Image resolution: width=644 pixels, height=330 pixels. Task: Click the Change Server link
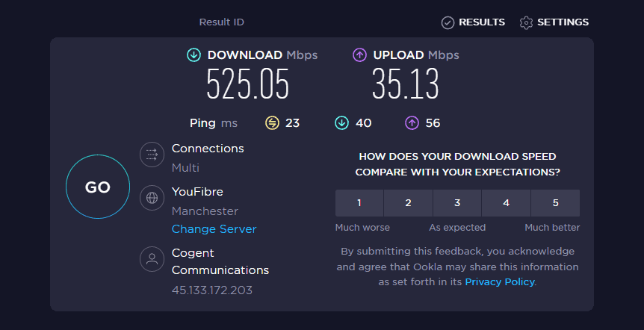[x=214, y=229]
